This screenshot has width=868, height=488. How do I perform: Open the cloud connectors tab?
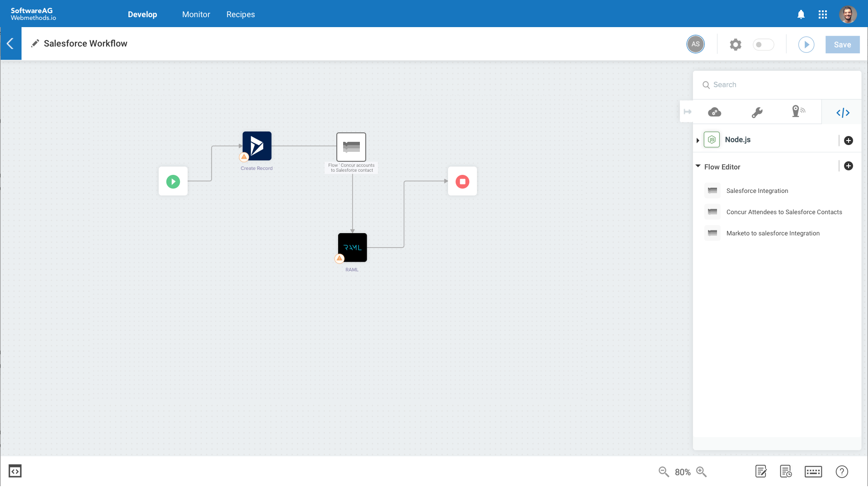click(714, 112)
